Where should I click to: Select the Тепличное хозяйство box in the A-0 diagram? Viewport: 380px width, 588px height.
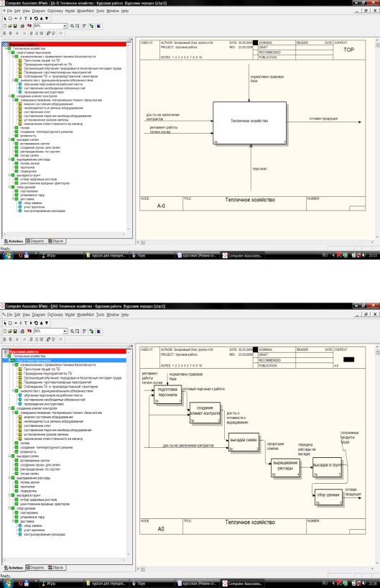(x=249, y=123)
